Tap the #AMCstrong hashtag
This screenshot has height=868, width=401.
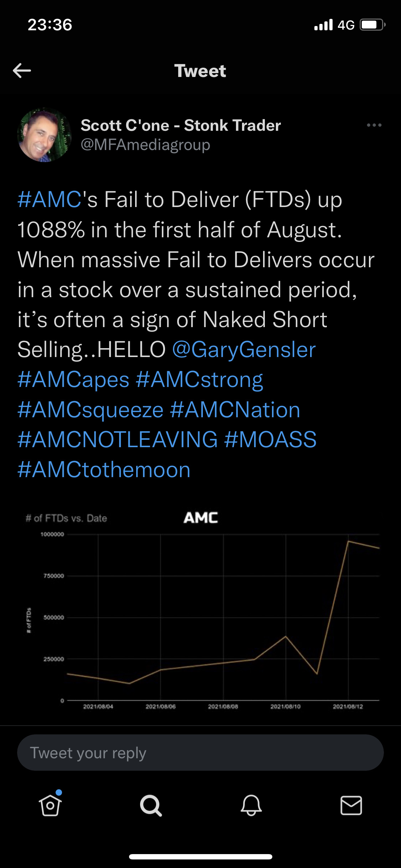200,380
